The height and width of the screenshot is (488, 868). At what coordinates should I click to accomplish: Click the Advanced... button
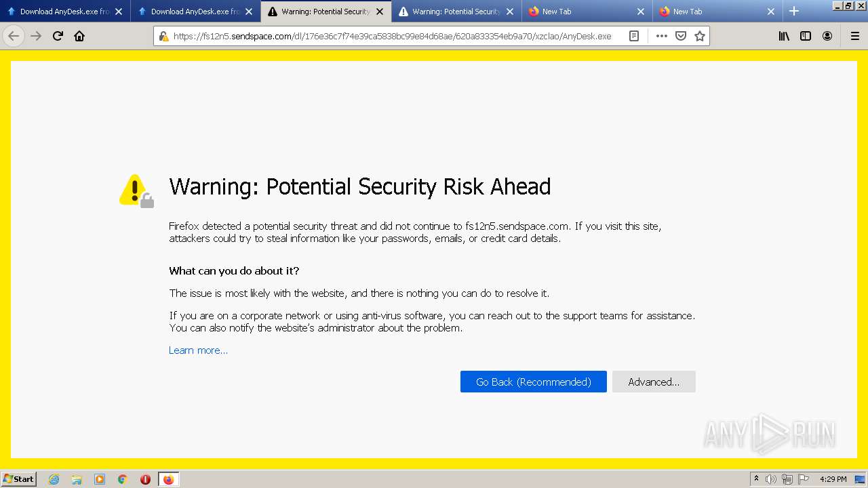[654, 382]
